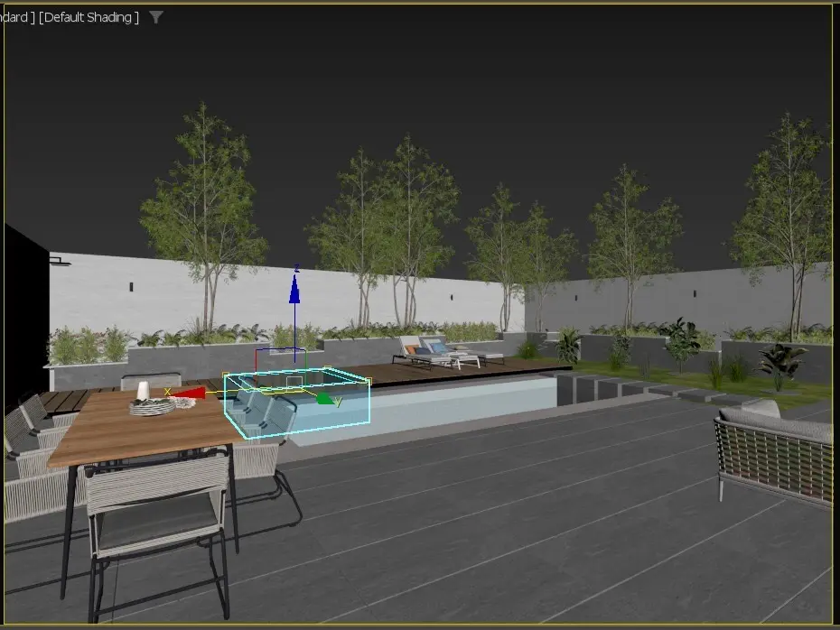Click the blue Z-axis gizmo arrow
The height and width of the screenshot is (630, 840).
294,291
